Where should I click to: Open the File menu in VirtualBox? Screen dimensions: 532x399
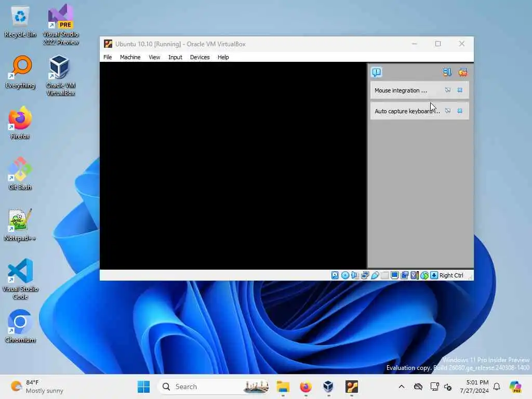[x=108, y=57]
